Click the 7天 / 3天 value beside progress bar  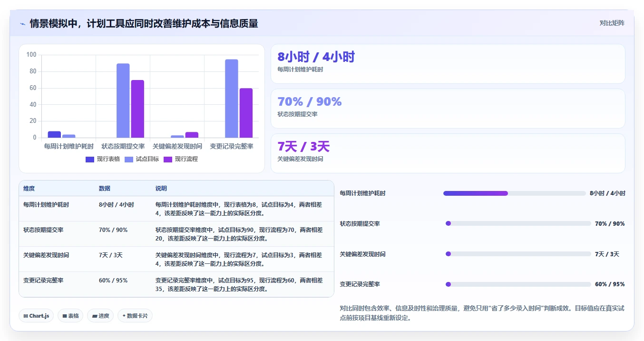click(607, 254)
